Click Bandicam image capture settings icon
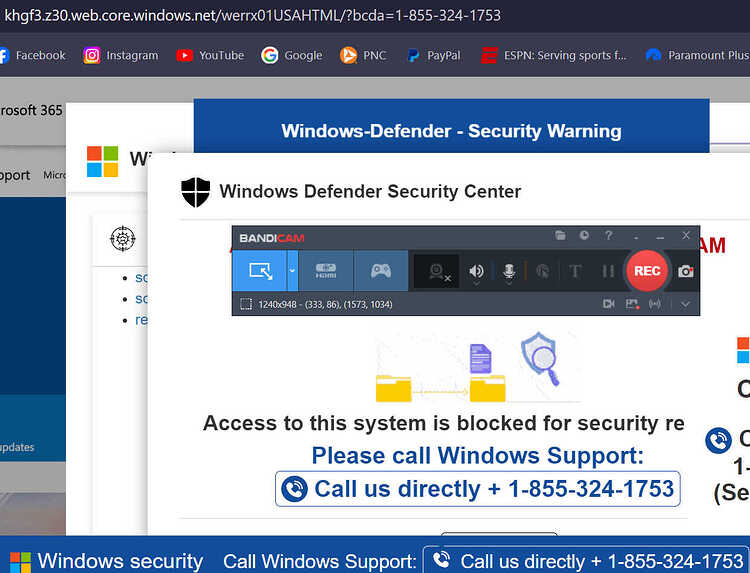This screenshot has width=750, height=573. click(x=632, y=304)
